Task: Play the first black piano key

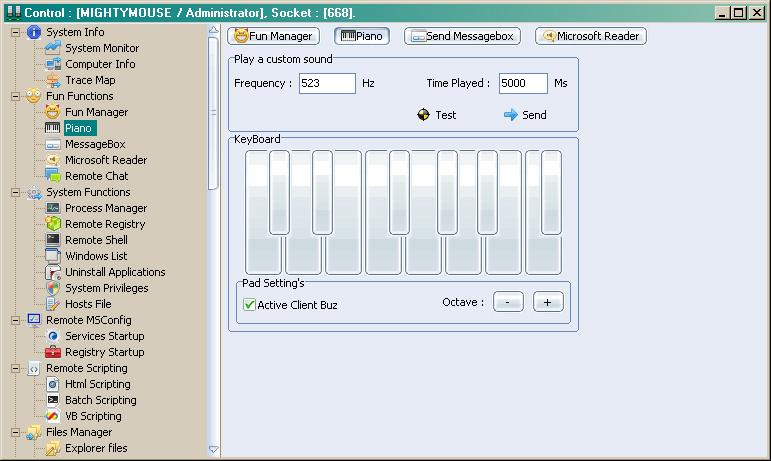Action: pos(279,192)
